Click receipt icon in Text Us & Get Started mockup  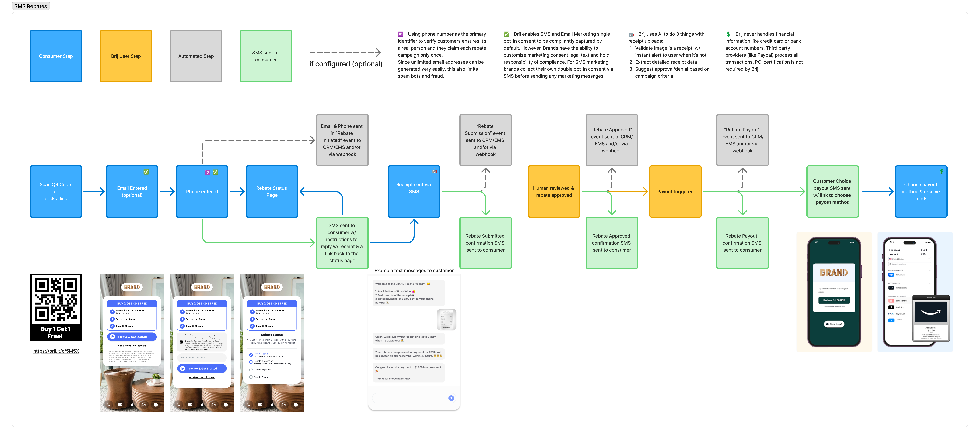tap(112, 319)
